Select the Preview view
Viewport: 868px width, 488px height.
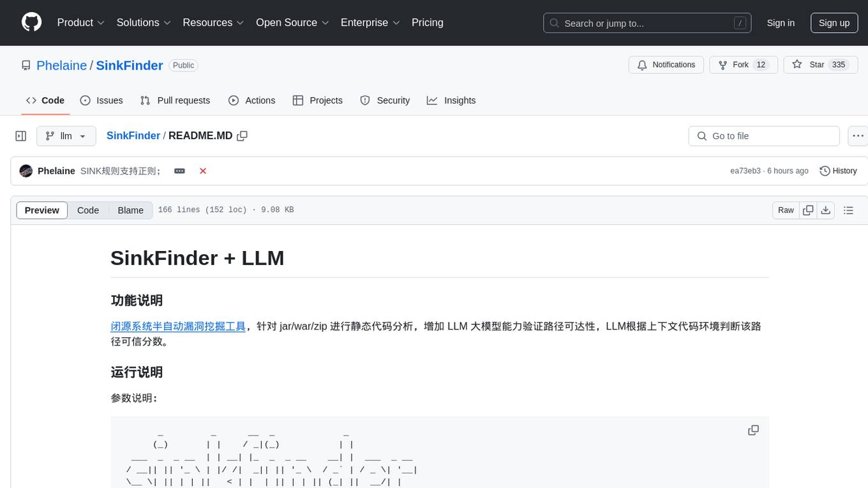point(42,210)
